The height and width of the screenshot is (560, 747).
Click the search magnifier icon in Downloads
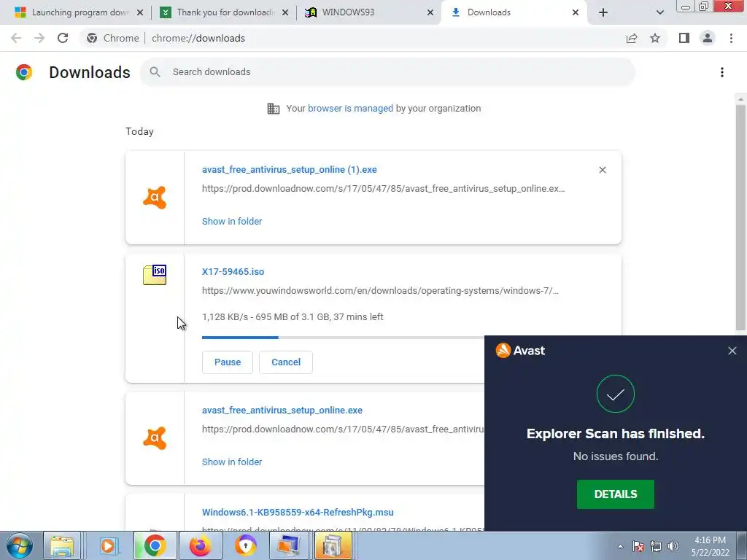click(155, 72)
